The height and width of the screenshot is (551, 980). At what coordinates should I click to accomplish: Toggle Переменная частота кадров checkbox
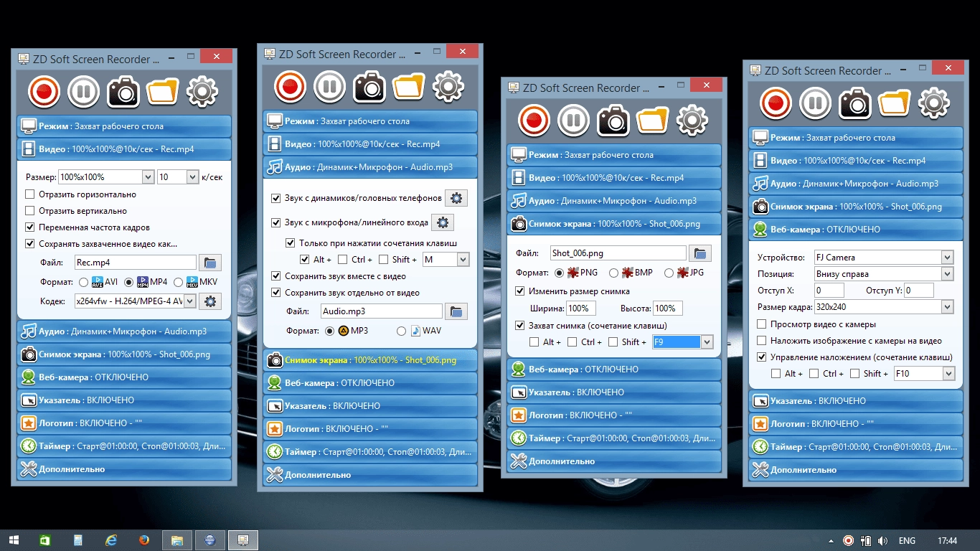[x=29, y=227]
